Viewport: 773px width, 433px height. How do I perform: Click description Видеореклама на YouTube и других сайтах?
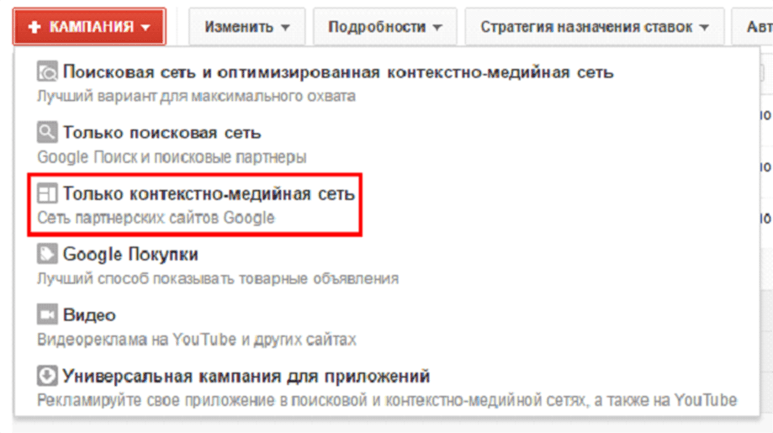pyautogui.click(x=197, y=339)
